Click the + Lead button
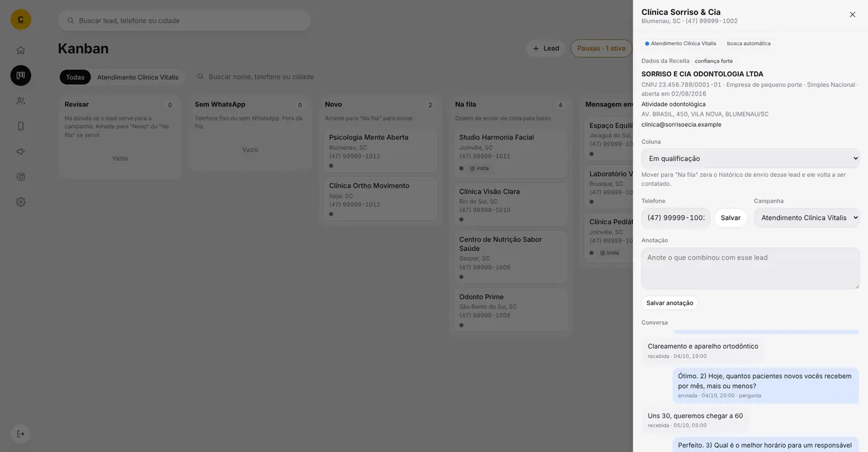868x452 pixels. (x=546, y=48)
